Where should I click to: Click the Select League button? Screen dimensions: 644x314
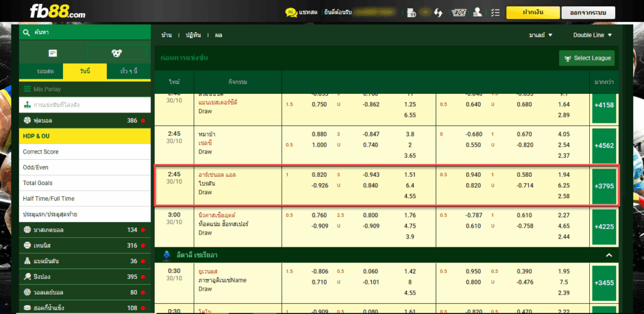click(x=587, y=59)
